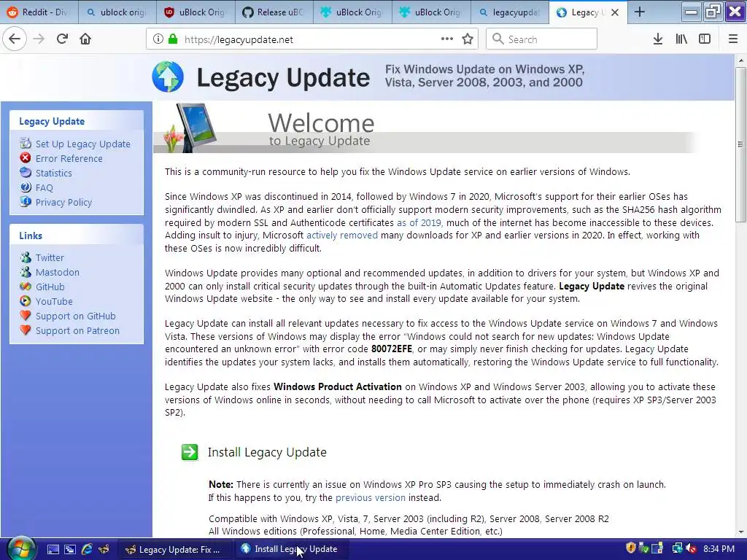Open the 'previous version' link
The width and height of the screenshot is (747, 560).
(371, 497)
